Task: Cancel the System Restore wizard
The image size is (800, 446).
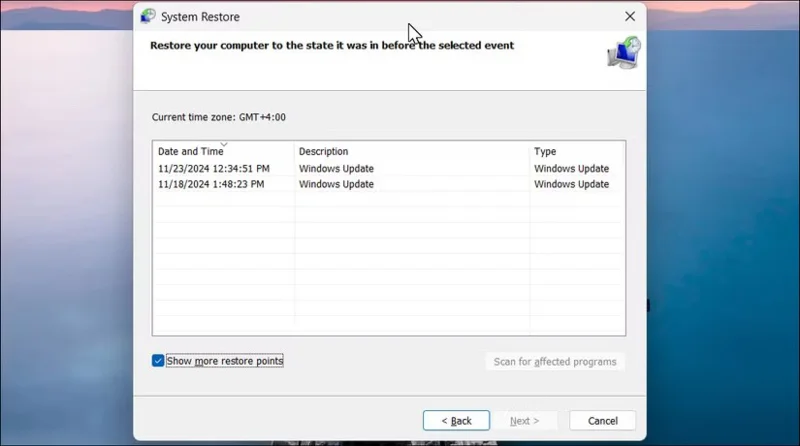Action: pyautogui.click(x=602, y=421)
